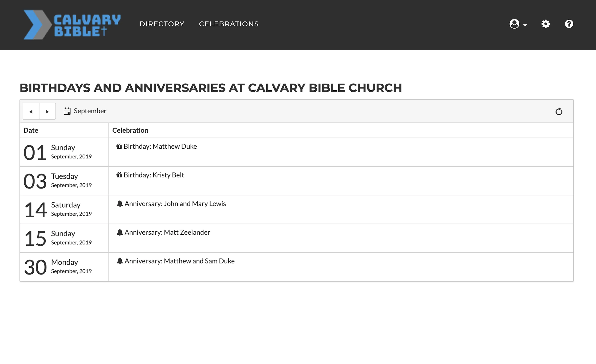The height and width of the screenshot is (364, 596).
Task: Open the settings gear
Action: tap(546, 24)
